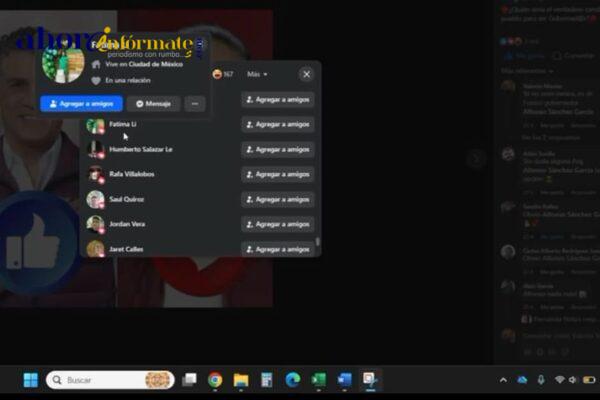Open Saul Quiroz profile picture

(95, 199)
